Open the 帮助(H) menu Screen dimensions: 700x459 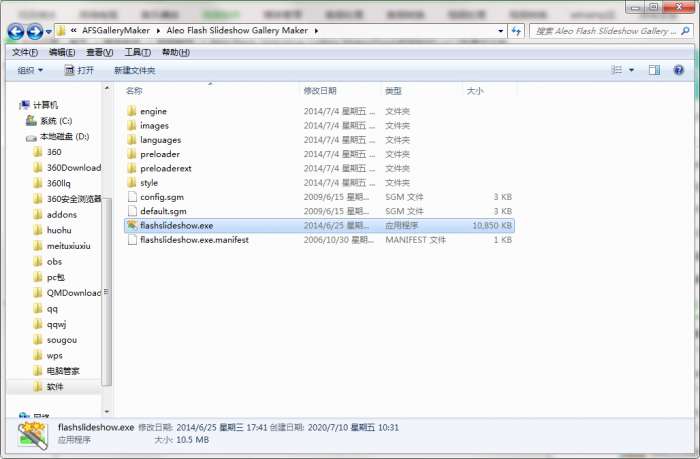[176, 53]
